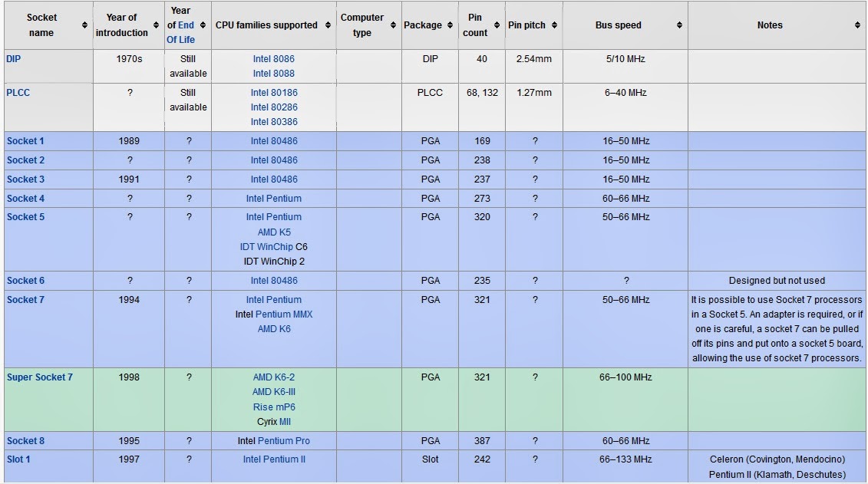Viewport: 868px width, 484px height.
Task: Click Intel Pentium in Socket 4 row
Action: coord(274,198)
